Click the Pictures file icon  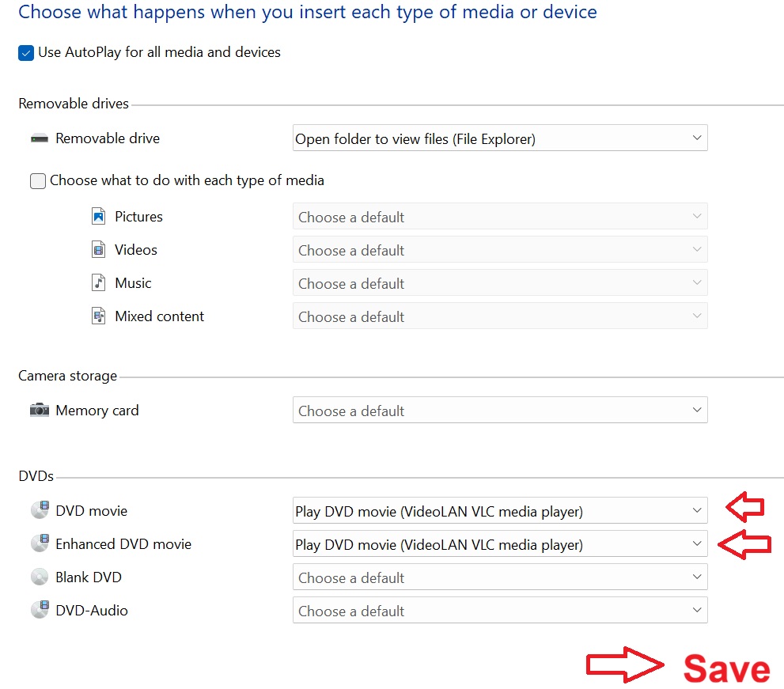[x=99, y=217]
